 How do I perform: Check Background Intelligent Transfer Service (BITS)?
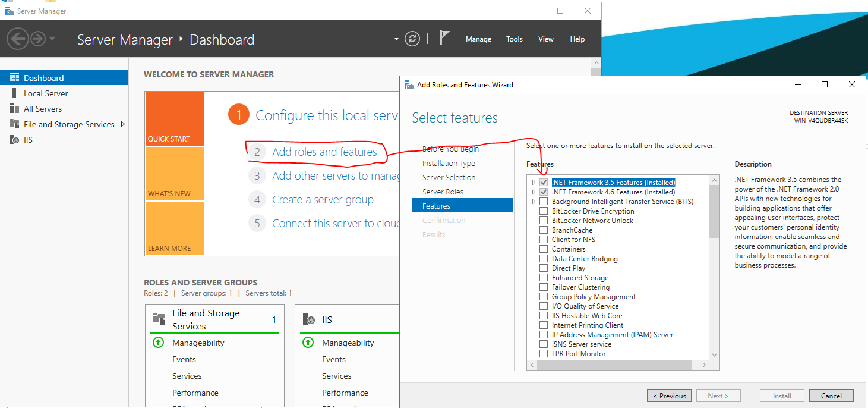click(x=544, y=202)
